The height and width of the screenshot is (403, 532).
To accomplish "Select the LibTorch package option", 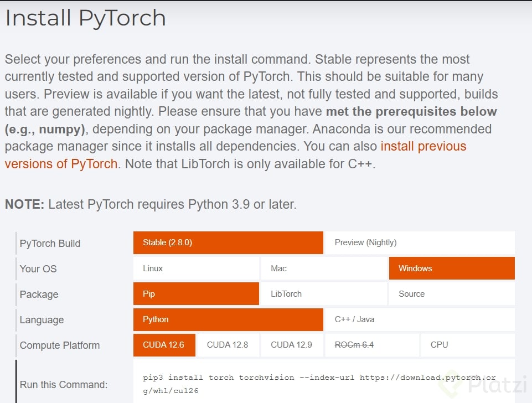I will click(x=323, y=294).
